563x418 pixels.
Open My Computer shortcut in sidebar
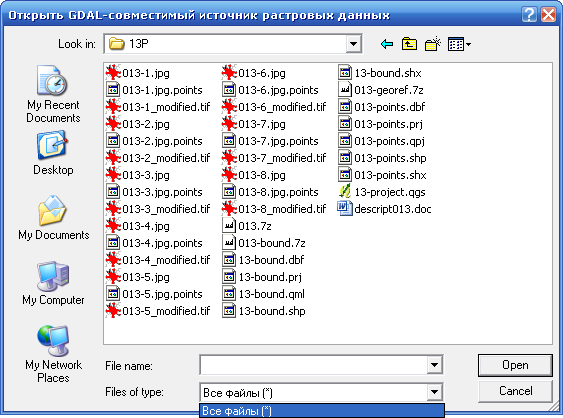click(x=53, y=284)
